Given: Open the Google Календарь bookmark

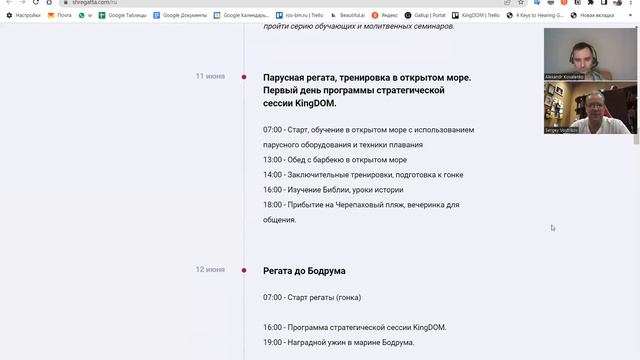Looking at the screenshot, I should pyautogui.click(x=241, y=15).
